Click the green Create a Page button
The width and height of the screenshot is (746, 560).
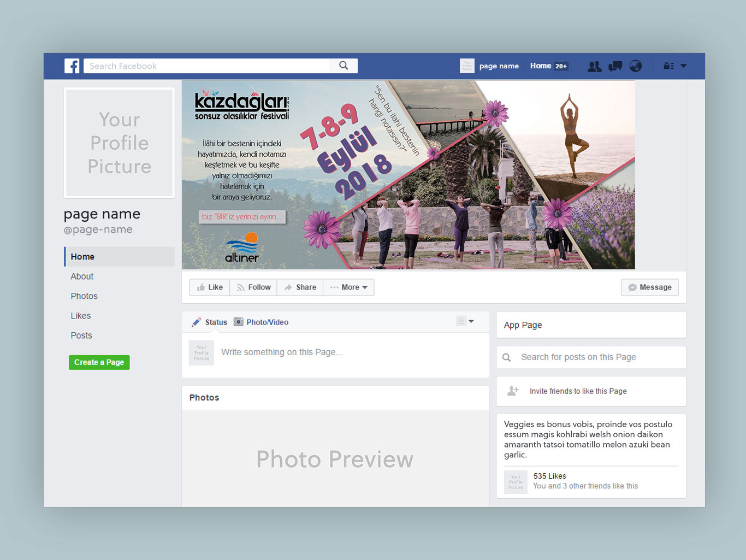click(99, 362)
